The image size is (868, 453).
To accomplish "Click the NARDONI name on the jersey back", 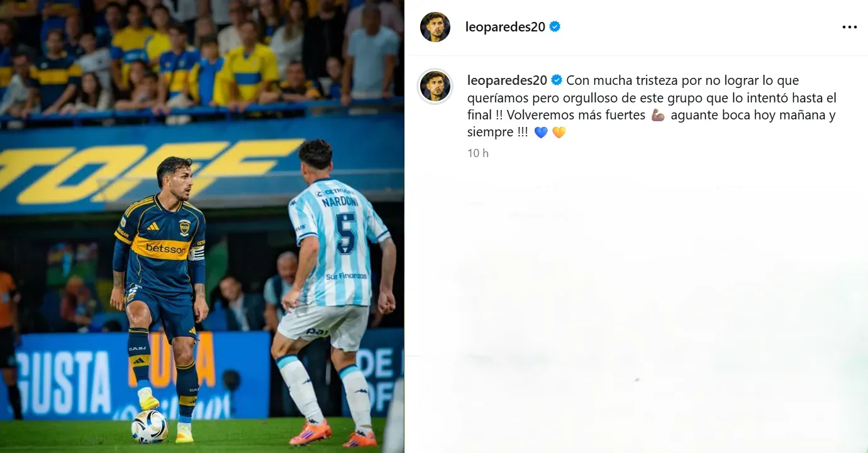I will tap(340, 202).
